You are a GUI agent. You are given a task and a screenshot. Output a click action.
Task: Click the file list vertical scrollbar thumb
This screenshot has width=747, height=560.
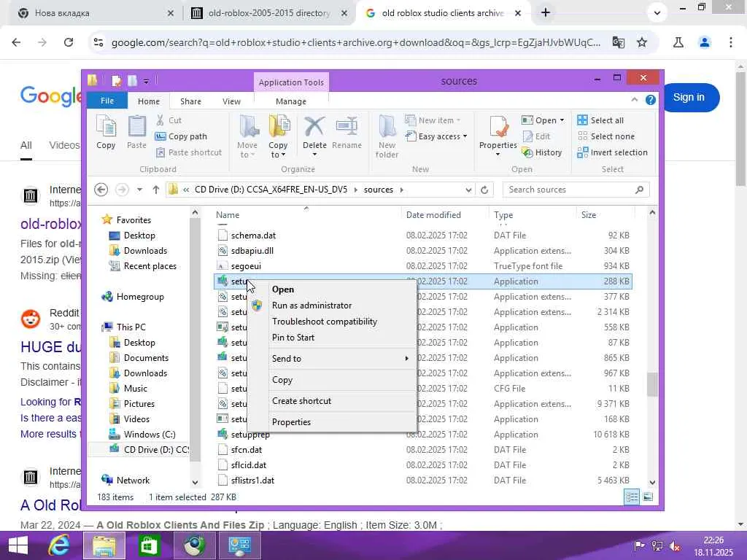(652, 384)
